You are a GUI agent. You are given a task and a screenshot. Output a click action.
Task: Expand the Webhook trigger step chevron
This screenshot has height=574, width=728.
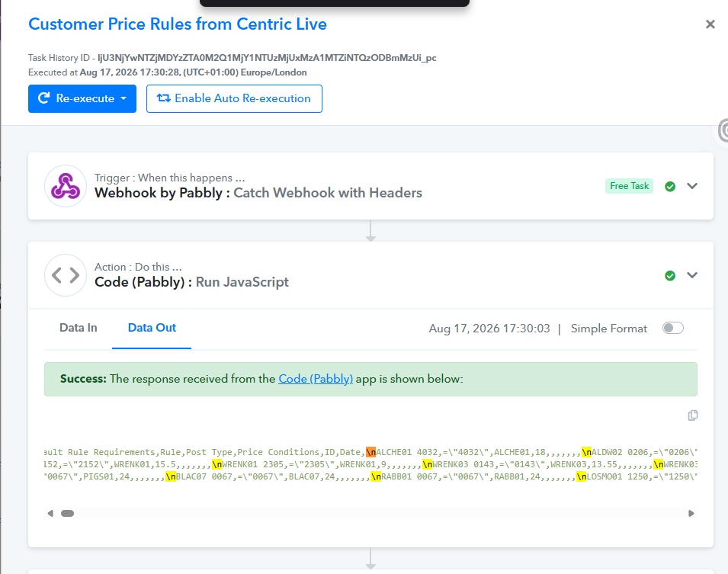point(692,186)
